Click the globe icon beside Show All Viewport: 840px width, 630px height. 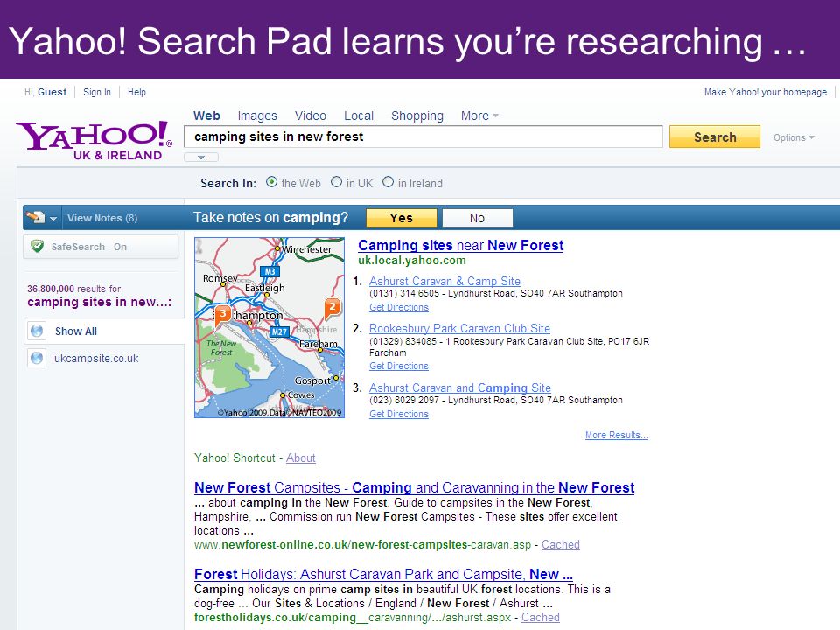point(37,331)
